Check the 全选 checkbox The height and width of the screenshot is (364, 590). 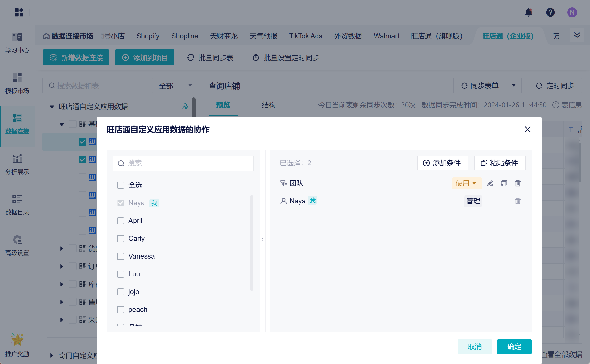coord(121,185)
